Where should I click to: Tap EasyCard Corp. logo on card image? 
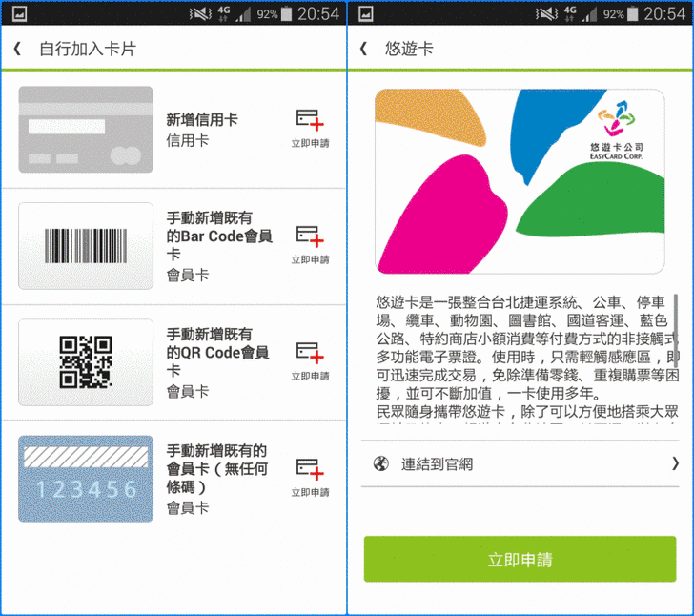616,131
